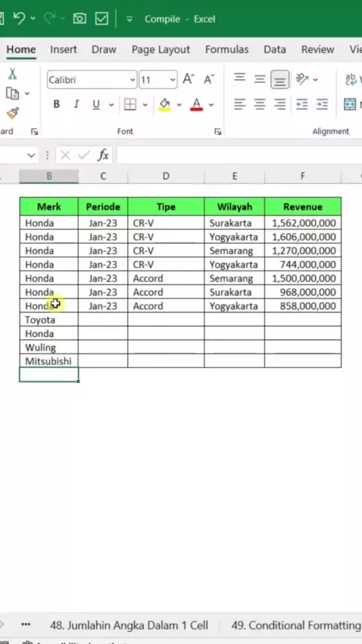Screen dimensions: 362x644
Task: Switch to the Formulas ribbon tab
Action: point(227,50)
